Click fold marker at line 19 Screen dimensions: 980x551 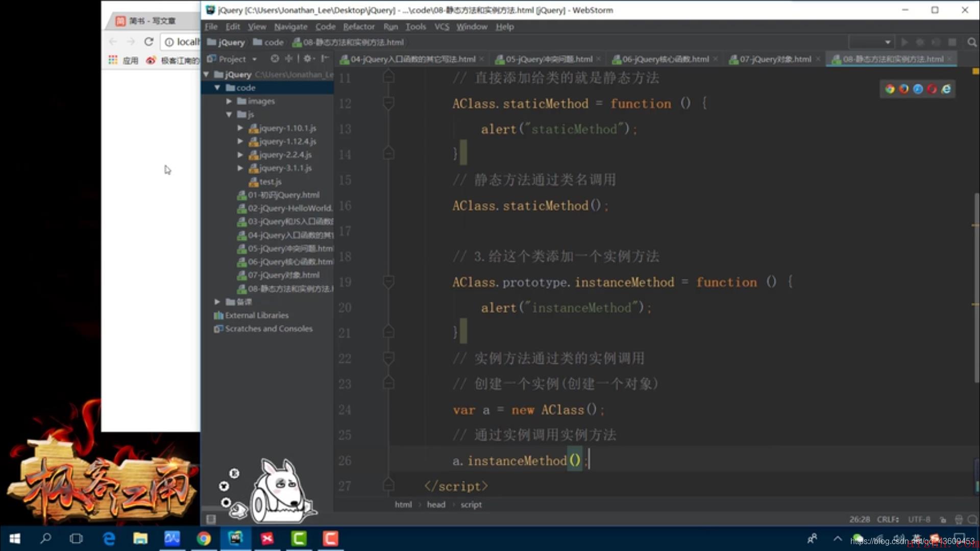point(388,282)
